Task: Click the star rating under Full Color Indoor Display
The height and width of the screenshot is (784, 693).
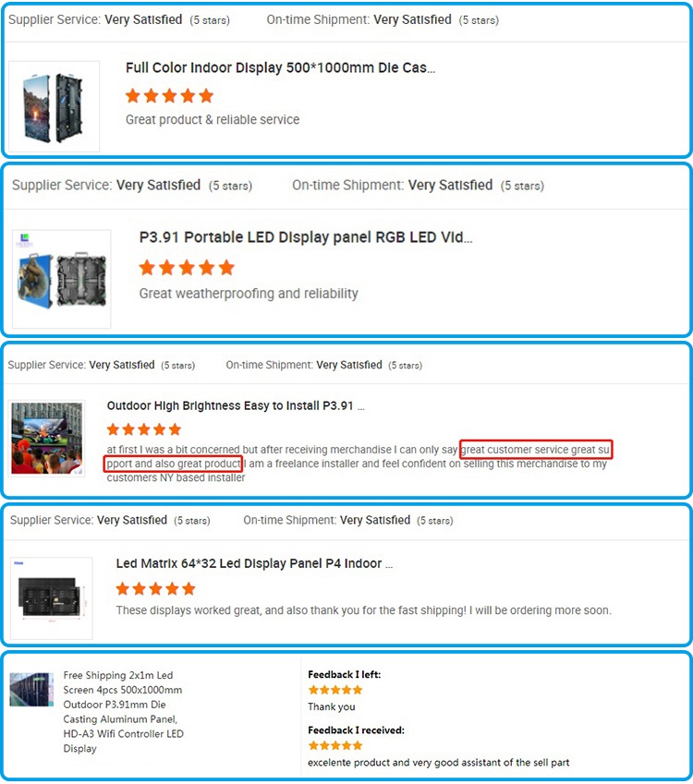Action: tap(170, 95)
